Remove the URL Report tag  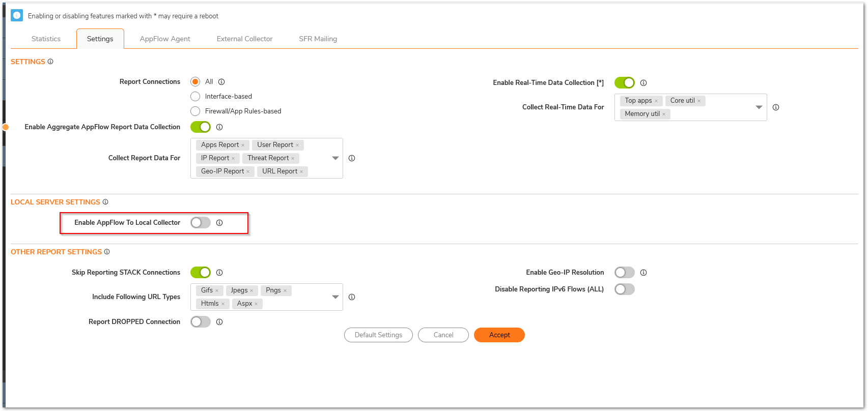point(301,172)
